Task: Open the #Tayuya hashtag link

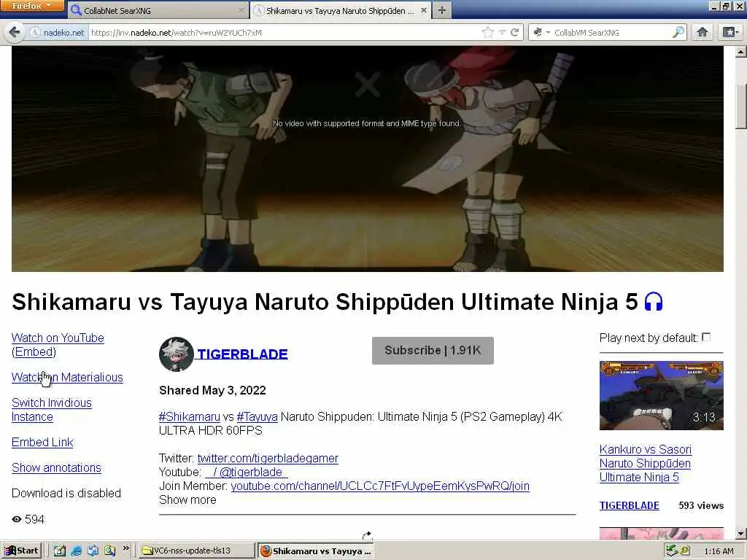Action: (x=257, y=416)
